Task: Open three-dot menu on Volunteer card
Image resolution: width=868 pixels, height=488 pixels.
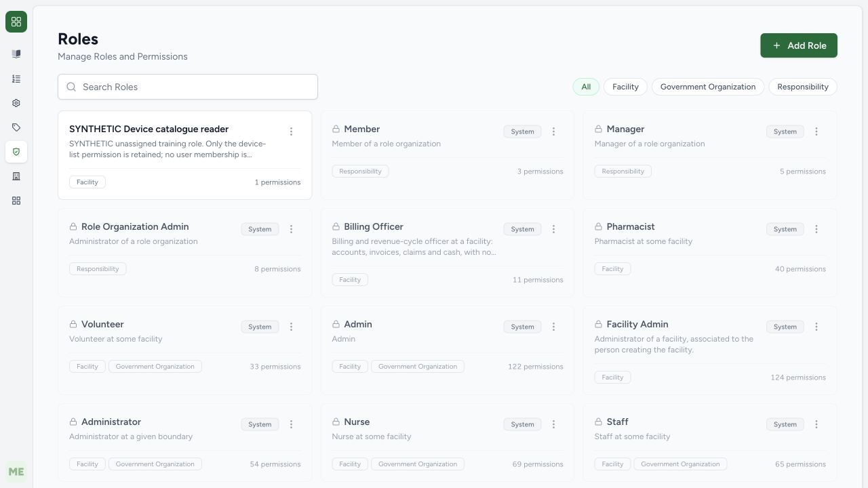Action: pyautogui.click(x=291, y=327)
